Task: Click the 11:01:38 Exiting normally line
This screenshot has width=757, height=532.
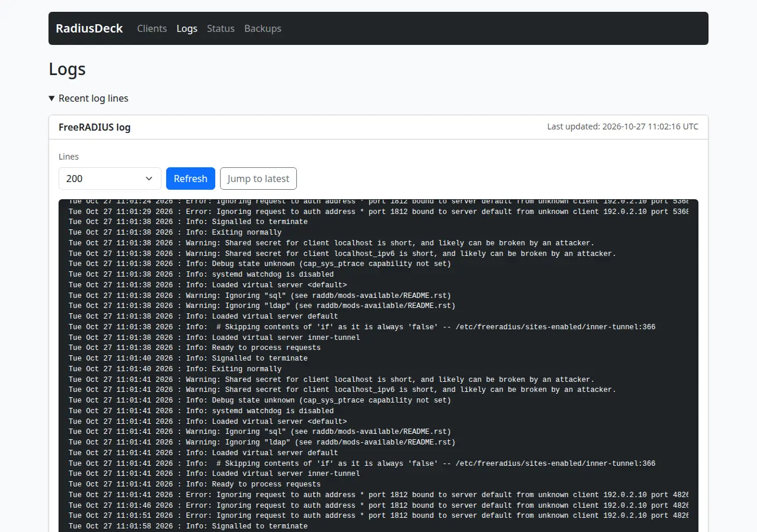Action: pyautogui.click(x=175, y=232)
